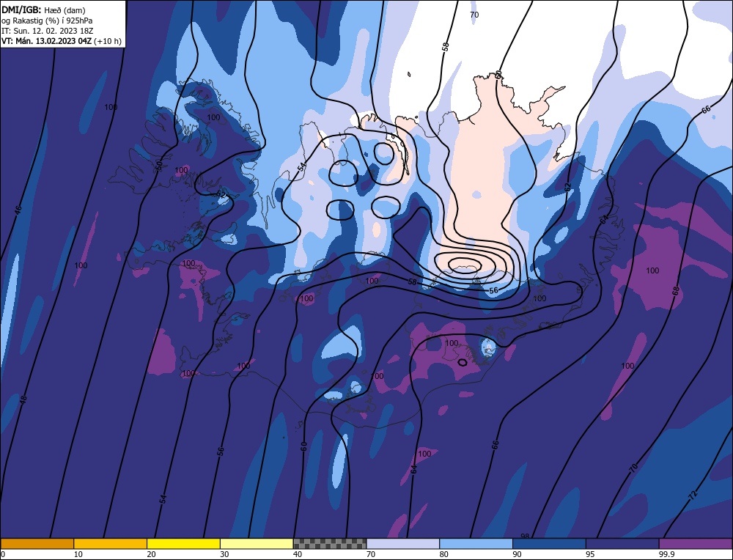Click the '48' contour label on left side
Screen dimensions: 733x560
pyautogui.click(x=23, y=399)
